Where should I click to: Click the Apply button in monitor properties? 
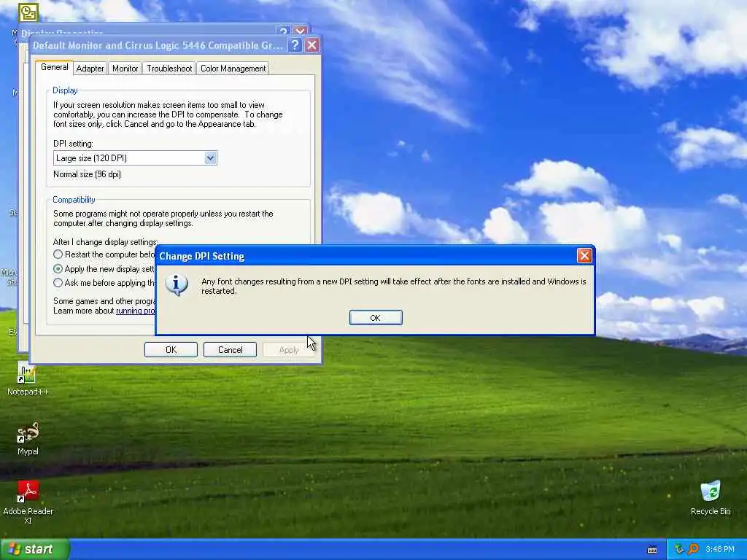click(x=289, y=350)
